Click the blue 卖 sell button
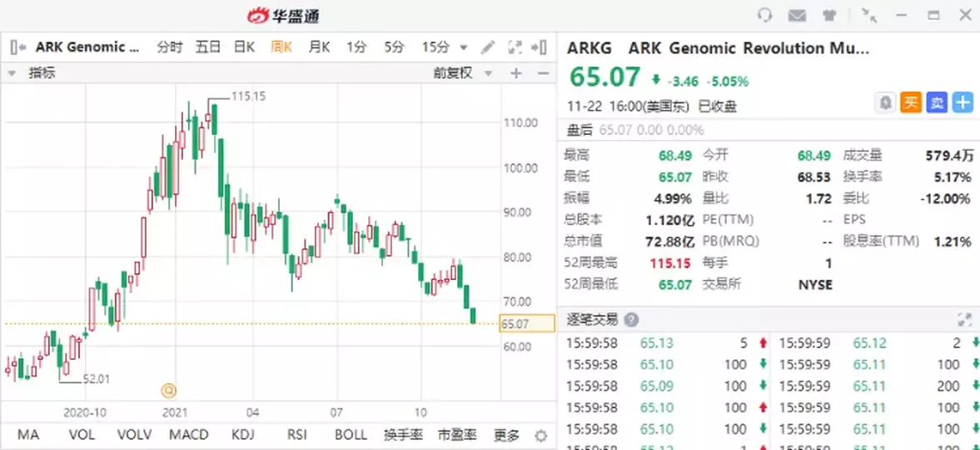Screen dimensions: 980x450 click(936, 102)
